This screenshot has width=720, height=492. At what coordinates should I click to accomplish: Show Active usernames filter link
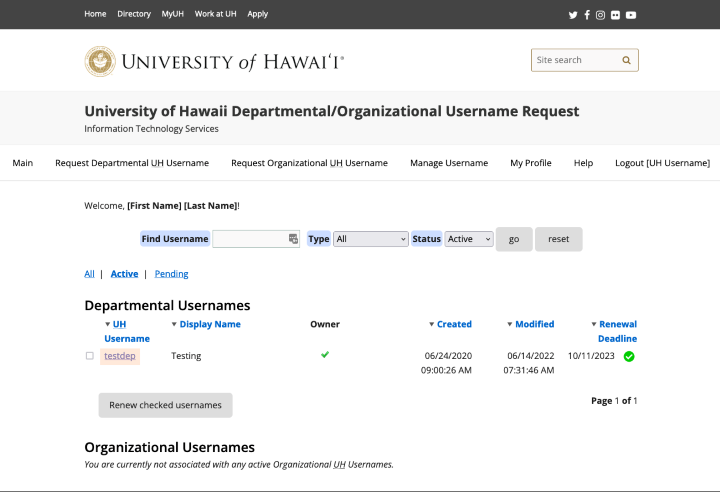pyautogui.click(x=124, y=274)
